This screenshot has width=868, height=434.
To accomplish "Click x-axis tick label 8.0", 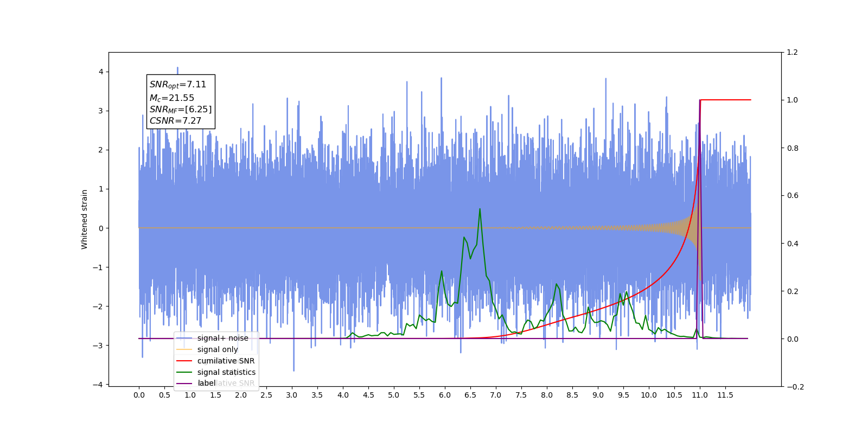I will 547,395.
